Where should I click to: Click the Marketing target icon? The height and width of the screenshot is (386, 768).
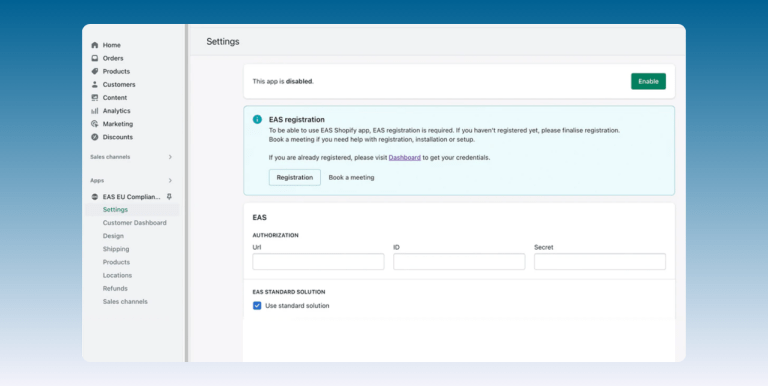[x=95, y=124]
